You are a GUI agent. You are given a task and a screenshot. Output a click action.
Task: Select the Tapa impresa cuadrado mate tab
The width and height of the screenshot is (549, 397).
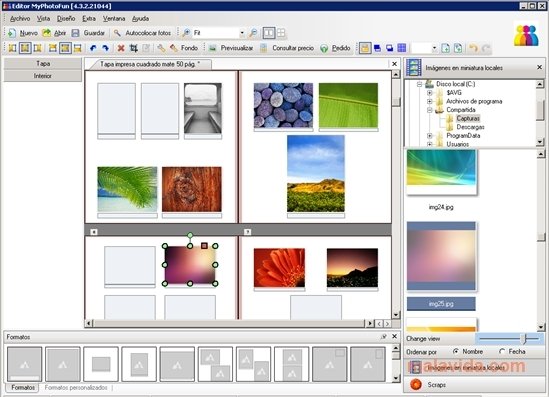[150, 64]
